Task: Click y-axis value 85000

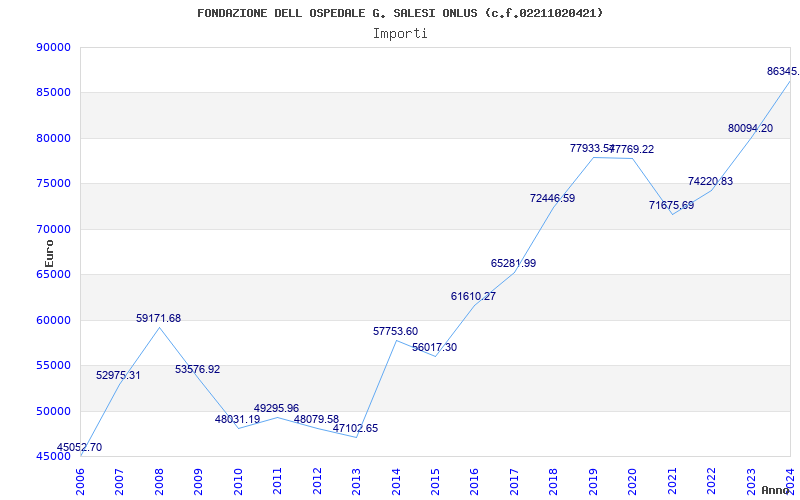Action: 54,93
